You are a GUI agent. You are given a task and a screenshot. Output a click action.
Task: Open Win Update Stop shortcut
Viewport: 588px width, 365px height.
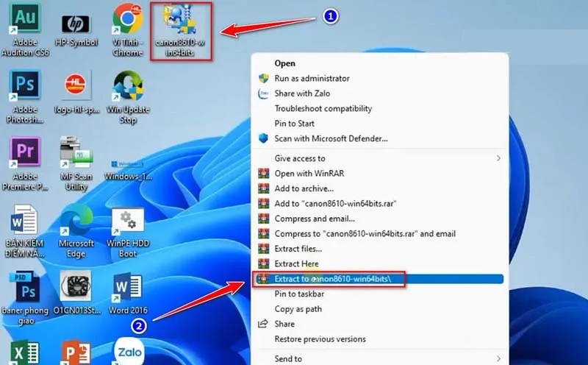[128, 98]
